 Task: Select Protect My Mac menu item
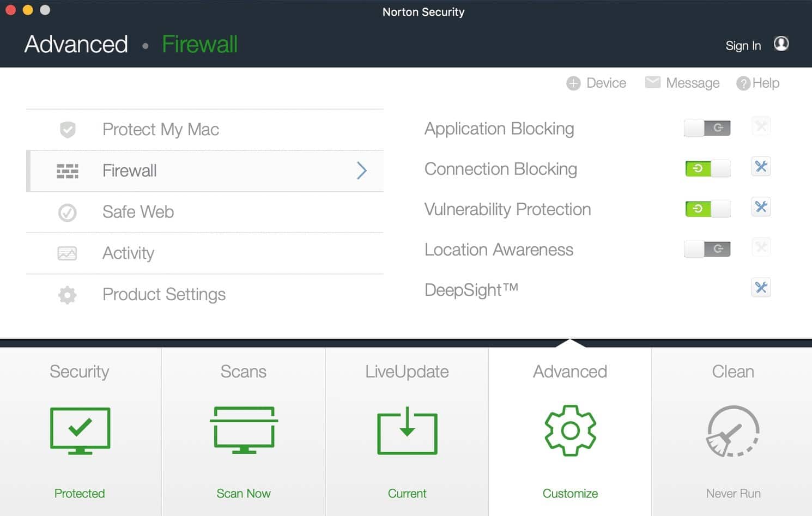tap(205, 130)
